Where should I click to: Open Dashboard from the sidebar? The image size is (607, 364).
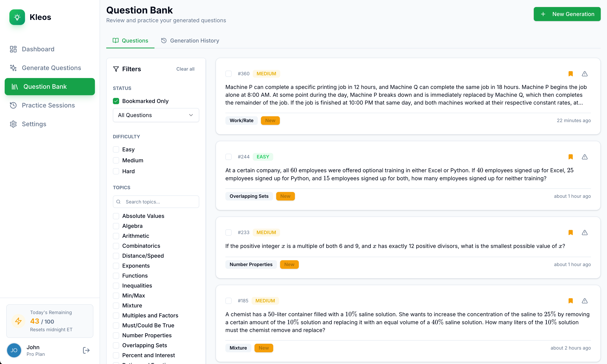pos(38,49)
